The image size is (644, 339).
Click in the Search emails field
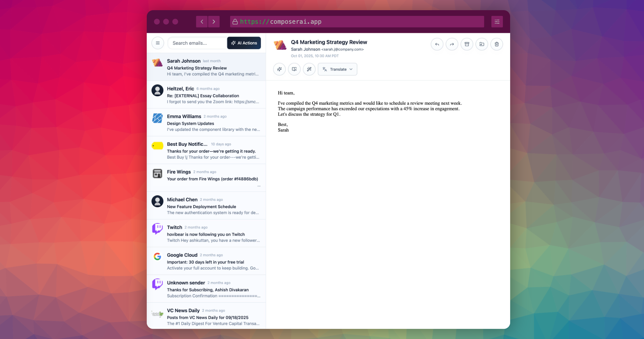click(x=197, y=43)
